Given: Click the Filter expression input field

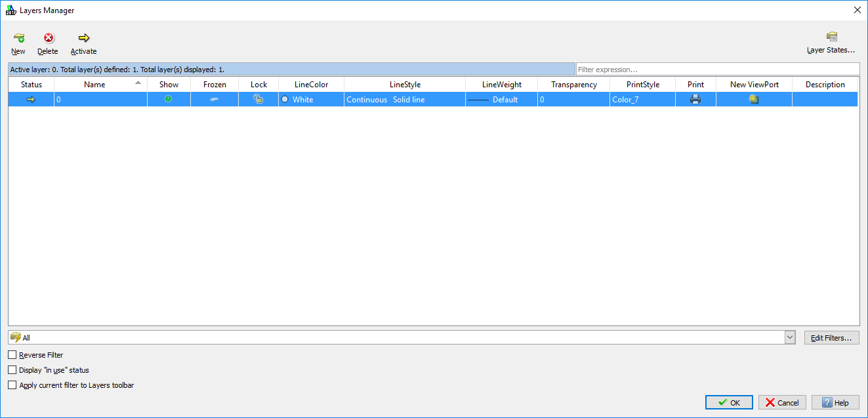Looking at the screenshot, I should click(717, 69).
